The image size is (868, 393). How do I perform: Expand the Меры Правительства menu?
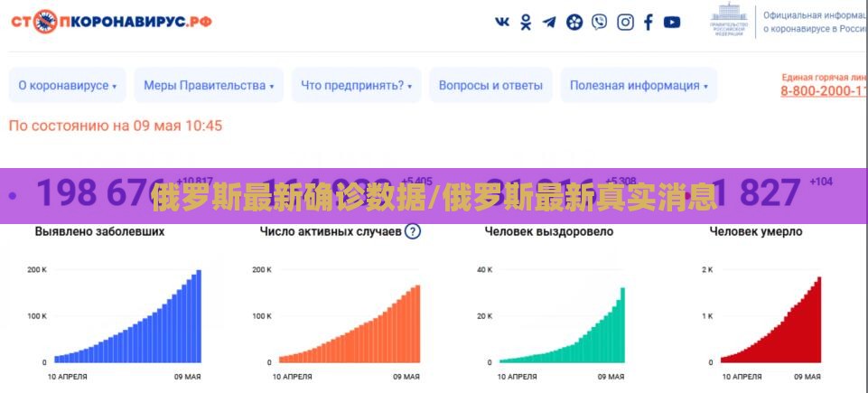click(209, 85)
